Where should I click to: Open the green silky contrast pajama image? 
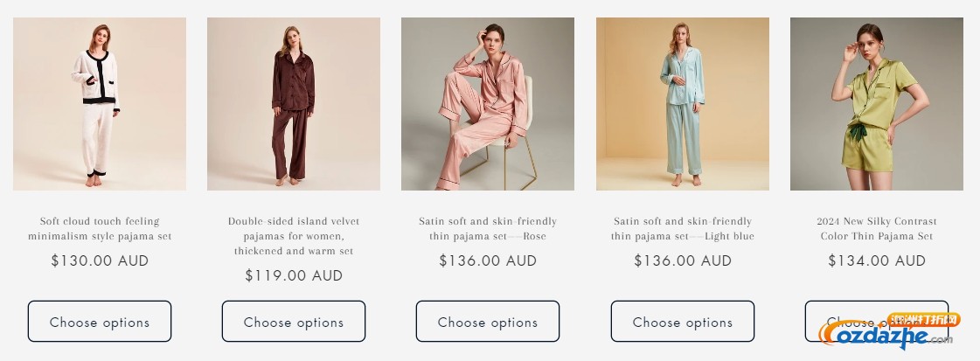[x=876, y=104]
